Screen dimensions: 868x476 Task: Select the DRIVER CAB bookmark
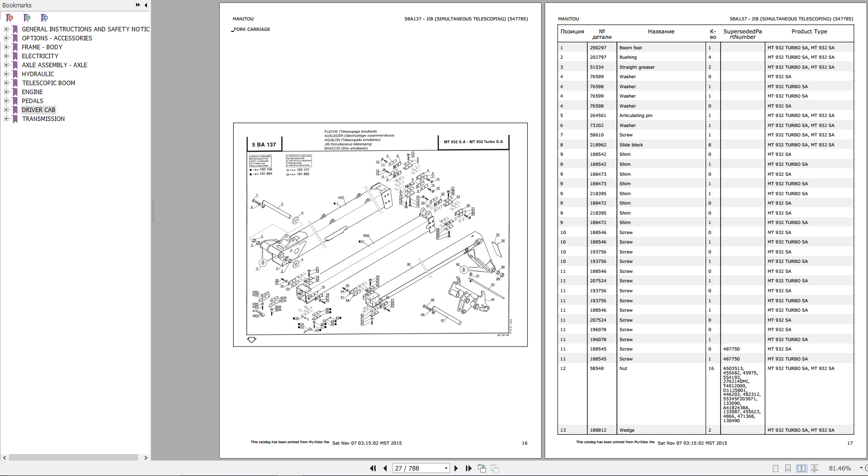click(38, 110)
